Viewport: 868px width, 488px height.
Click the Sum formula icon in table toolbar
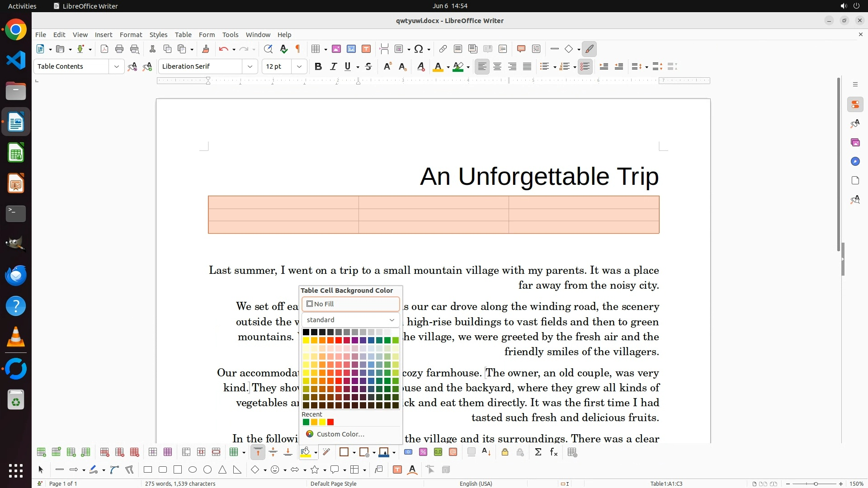(538, 452)
